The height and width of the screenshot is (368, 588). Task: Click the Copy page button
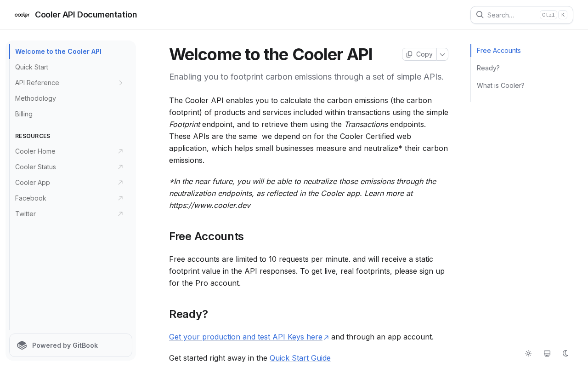pyautogui.click(x=419, y=54)
